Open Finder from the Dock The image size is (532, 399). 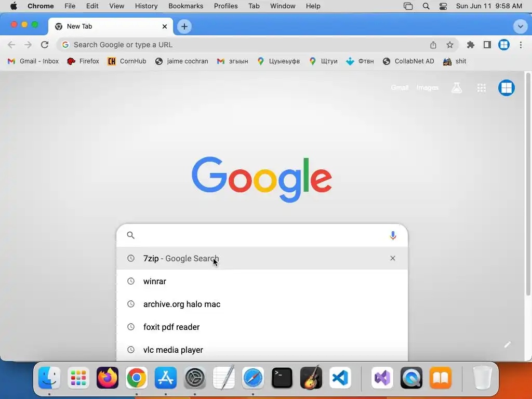click(x=49, y=378)
